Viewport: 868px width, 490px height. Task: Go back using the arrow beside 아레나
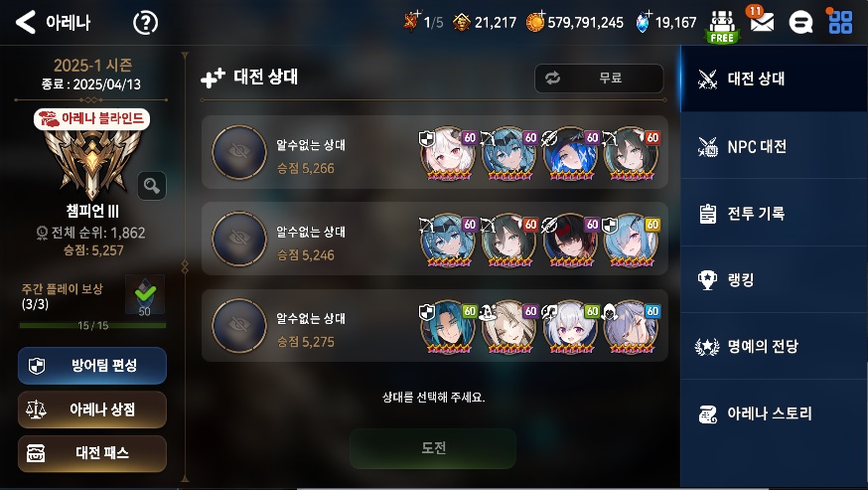[x=26, y=22]
